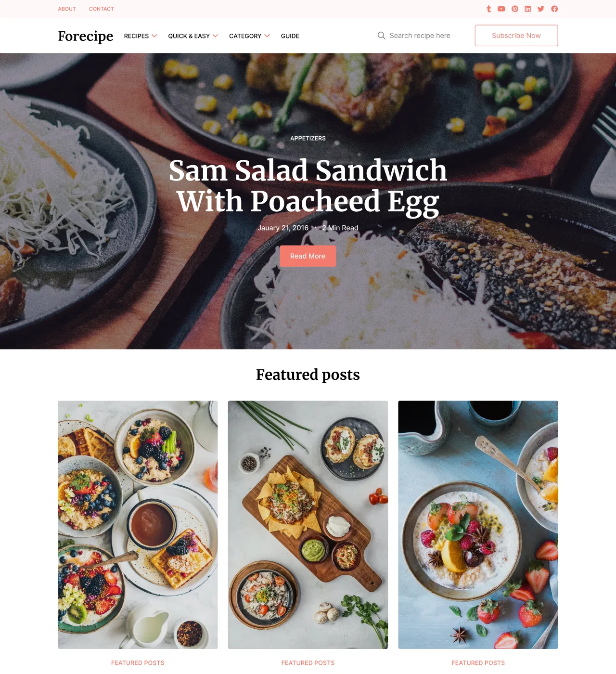Screen dimensions: 616x674
Task: Click the Read More button
Action: (x=308, y=256)
